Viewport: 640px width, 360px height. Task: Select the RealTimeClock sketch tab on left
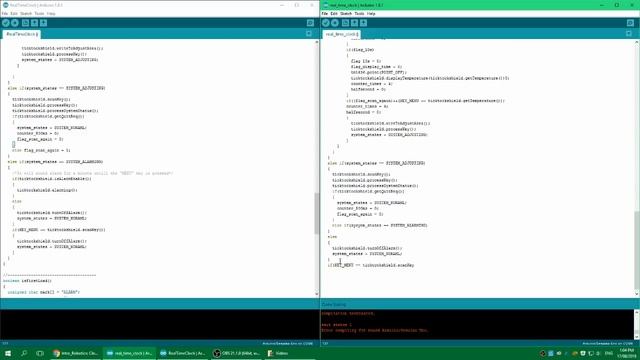click(21, 34)
